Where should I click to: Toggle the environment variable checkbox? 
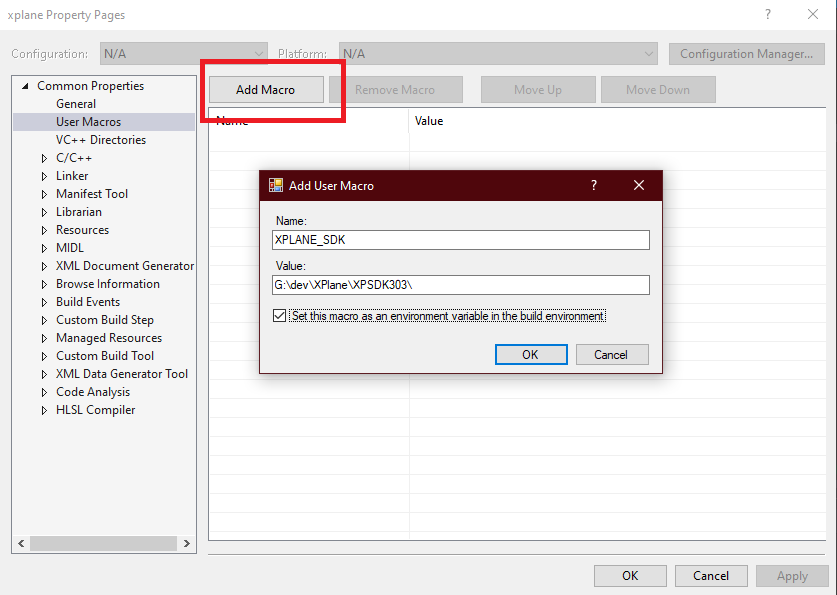pos(279,316)
